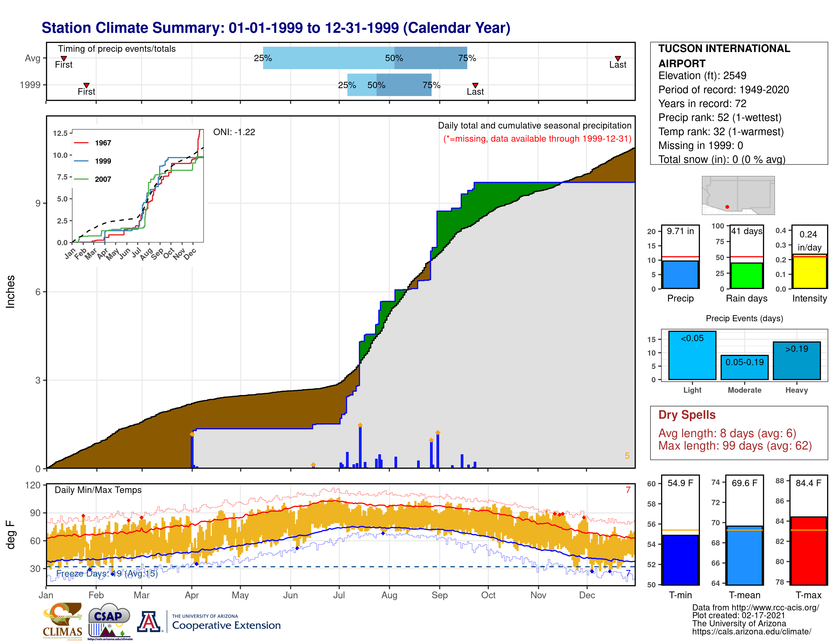Click the Heavy >0.19 events bar

pyautogui.click(x=797, y=361)
